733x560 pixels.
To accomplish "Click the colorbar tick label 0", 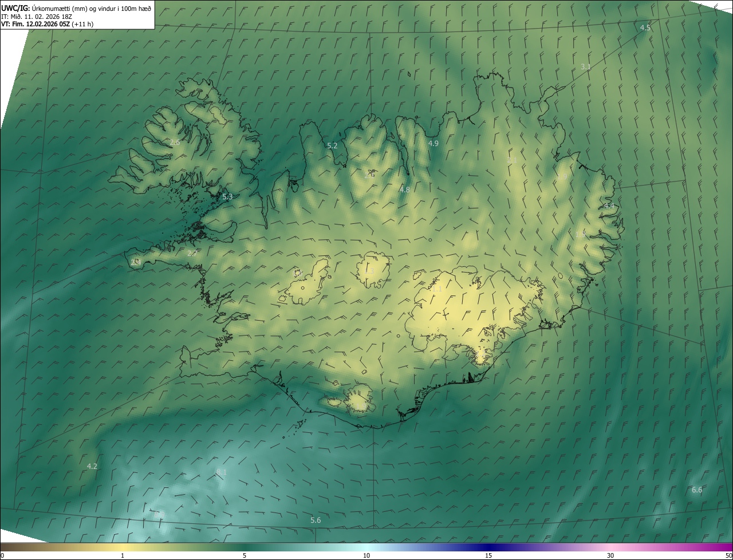I will coord(2,555).
